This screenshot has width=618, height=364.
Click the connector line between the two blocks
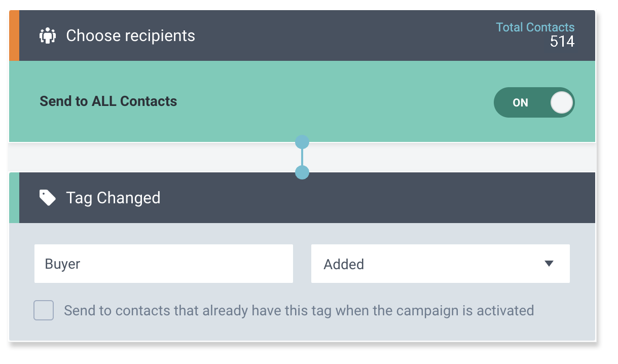[302, 157]
